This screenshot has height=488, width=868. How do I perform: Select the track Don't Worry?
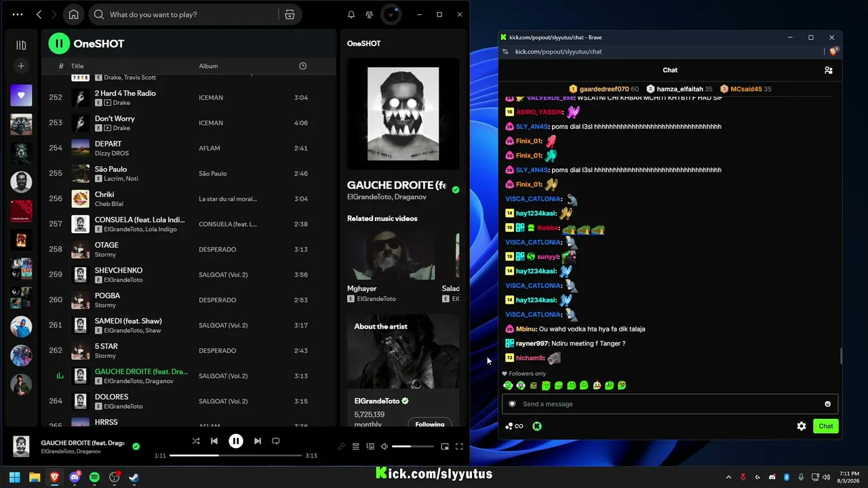pyautogui.click(x=188, y=123)
